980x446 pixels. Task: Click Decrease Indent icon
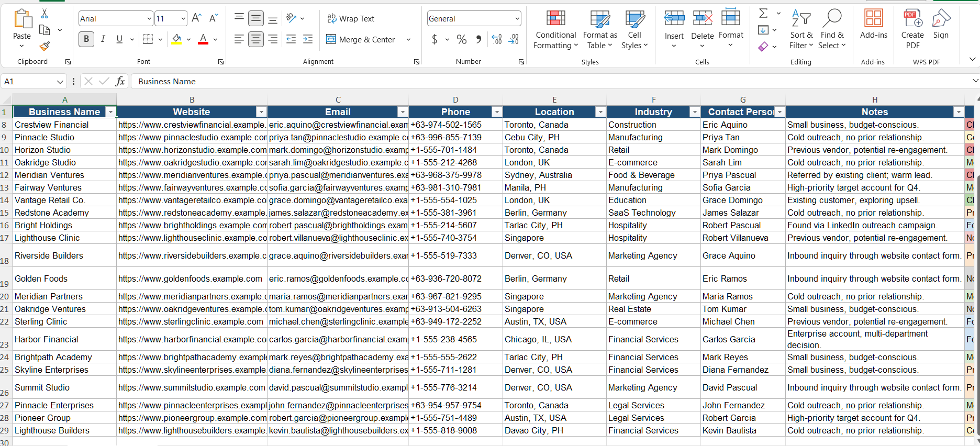click(291, 39)
